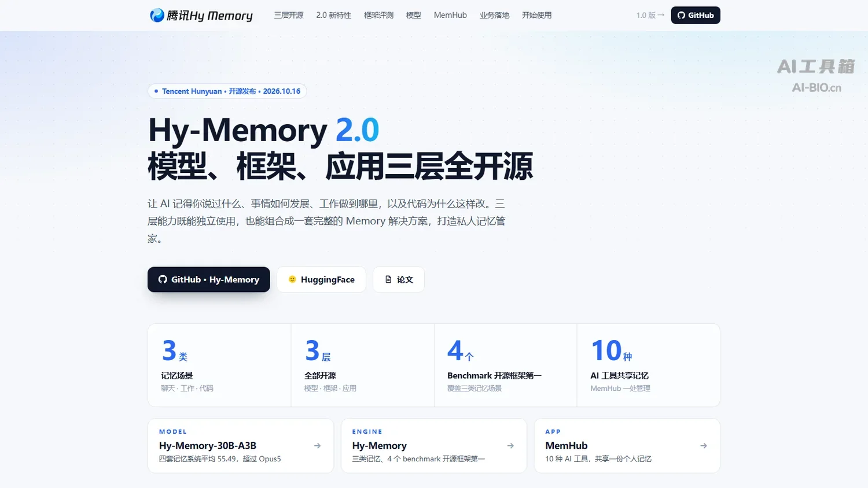Click the 覆盖三类记忆场景 caption
The image size is (868, 488).
[475, 389]
